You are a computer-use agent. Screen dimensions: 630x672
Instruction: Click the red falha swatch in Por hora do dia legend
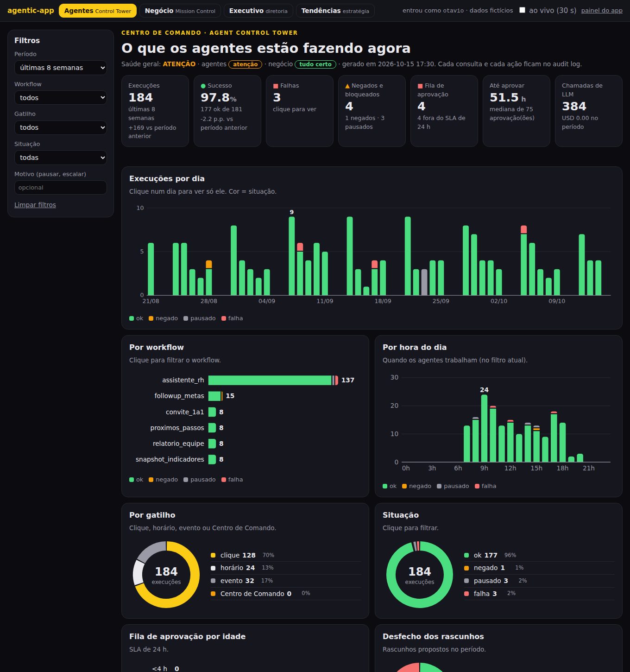click(x=477, y=486)
